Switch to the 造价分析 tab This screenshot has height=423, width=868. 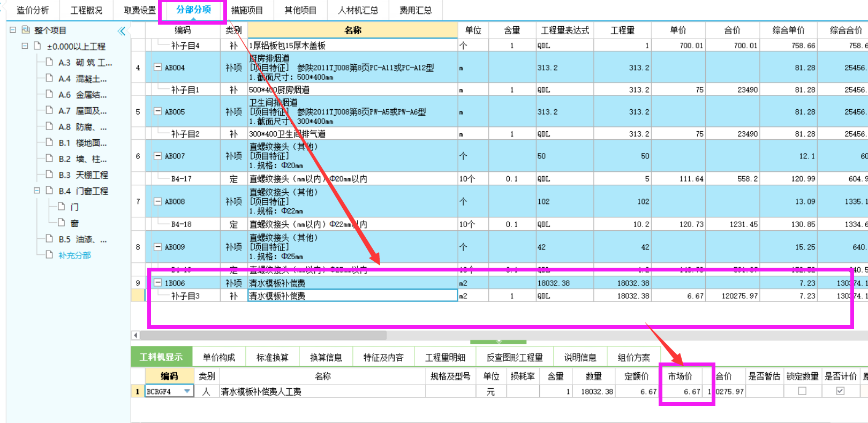point(33,10)
